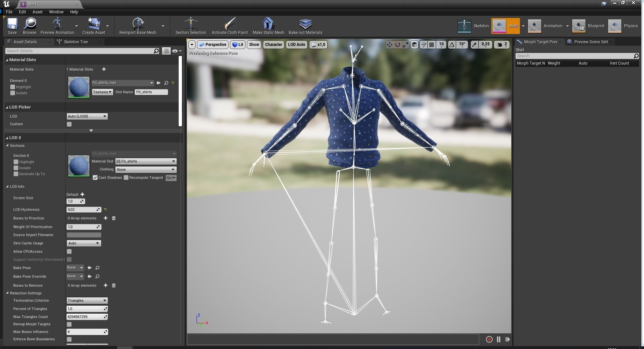Screen dimensions: 644x349
Task: Switch to Preview Scene Settings tab
Action: [591, 42]
